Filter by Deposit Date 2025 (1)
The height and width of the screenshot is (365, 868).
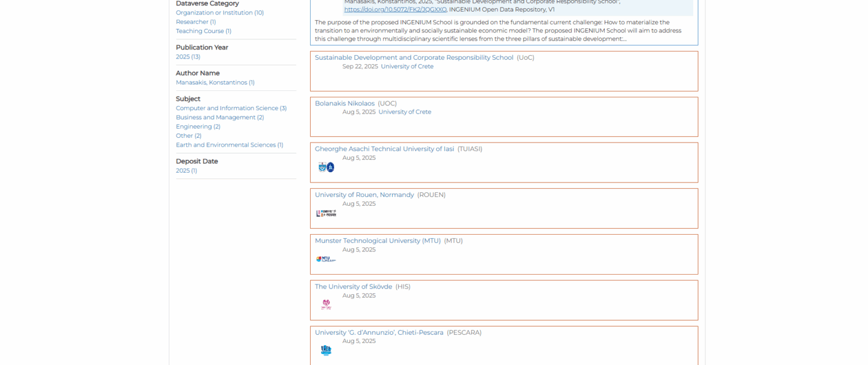[186, 171]
